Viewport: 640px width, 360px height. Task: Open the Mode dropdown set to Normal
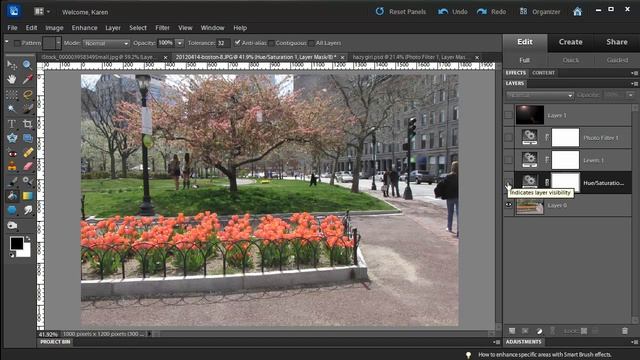pos(106,43)
